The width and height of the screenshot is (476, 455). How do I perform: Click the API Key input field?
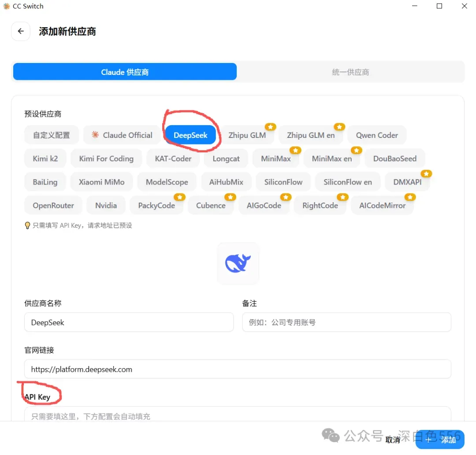click(238, 414)
